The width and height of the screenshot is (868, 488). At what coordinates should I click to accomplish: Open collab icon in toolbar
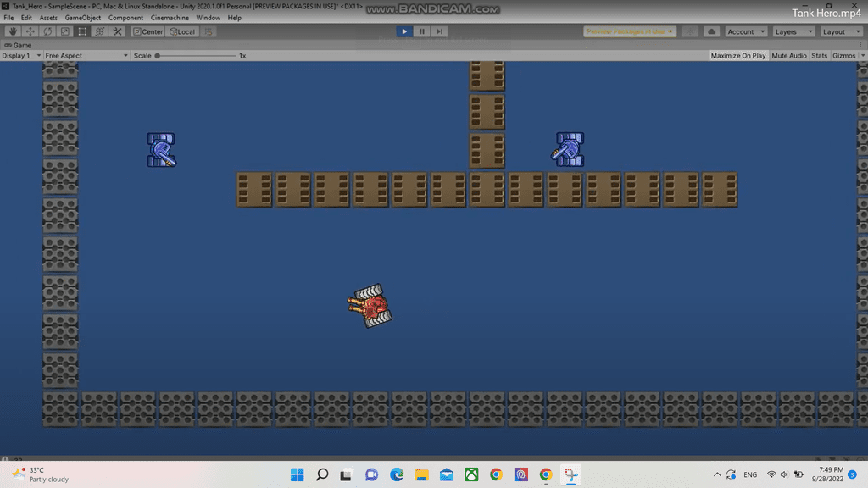coord(690,31)
